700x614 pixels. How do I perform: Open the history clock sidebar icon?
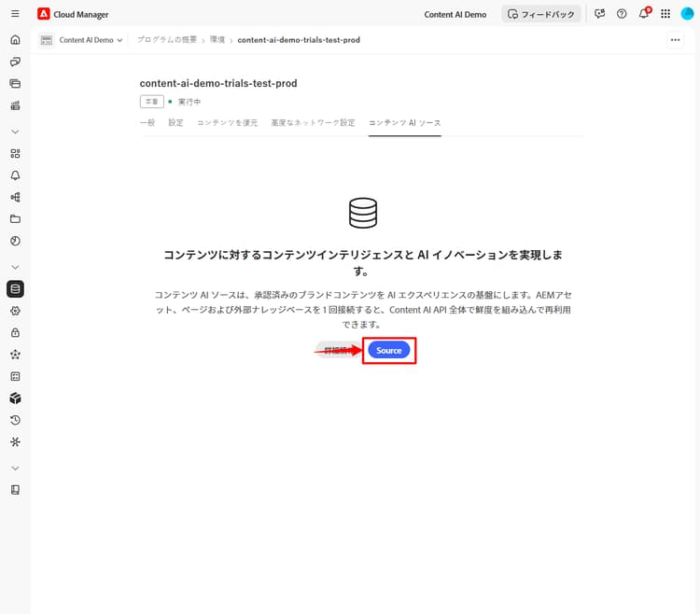pos(15,420)
